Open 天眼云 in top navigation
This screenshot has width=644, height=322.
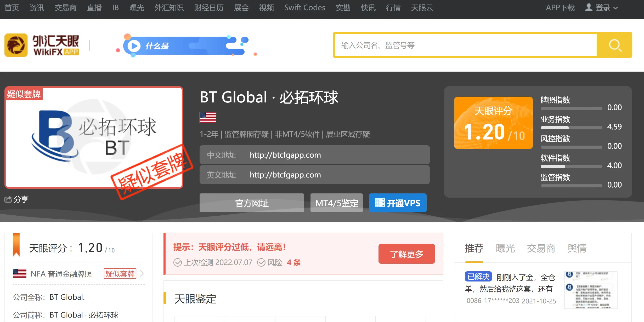(422, 8)
